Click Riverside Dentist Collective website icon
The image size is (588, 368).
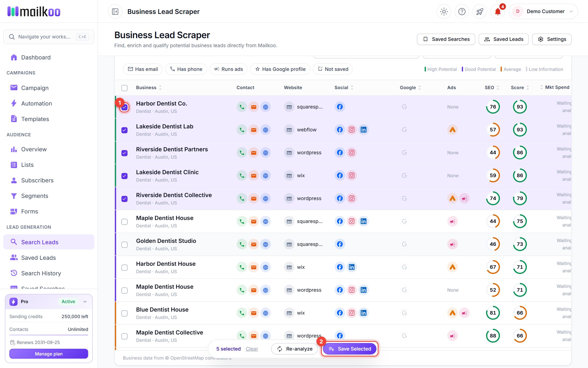[x=289, y=198]
